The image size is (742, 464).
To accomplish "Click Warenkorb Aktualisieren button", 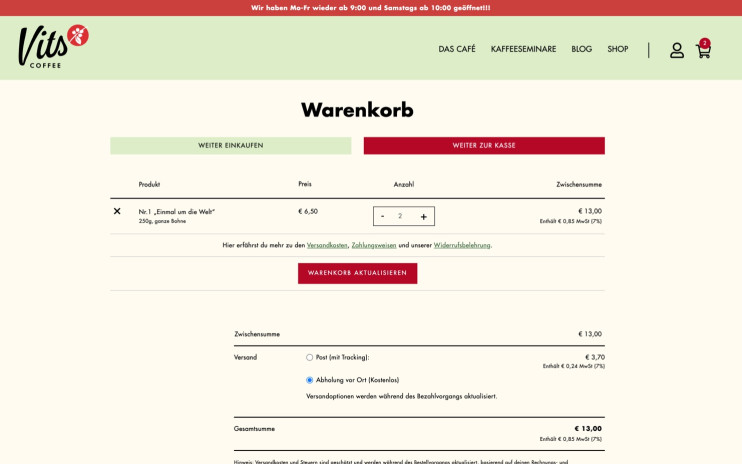I will (x=357, y=273).
